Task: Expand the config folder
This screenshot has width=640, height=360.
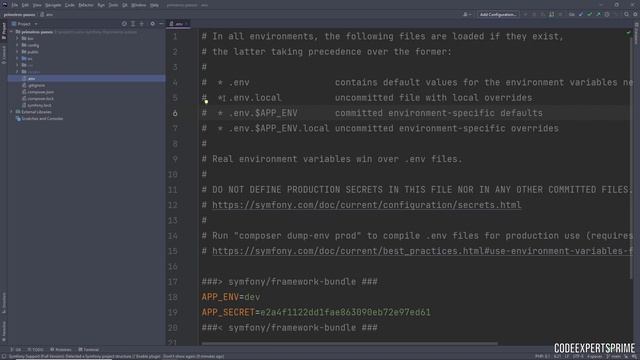Action: tap(18, 45)
